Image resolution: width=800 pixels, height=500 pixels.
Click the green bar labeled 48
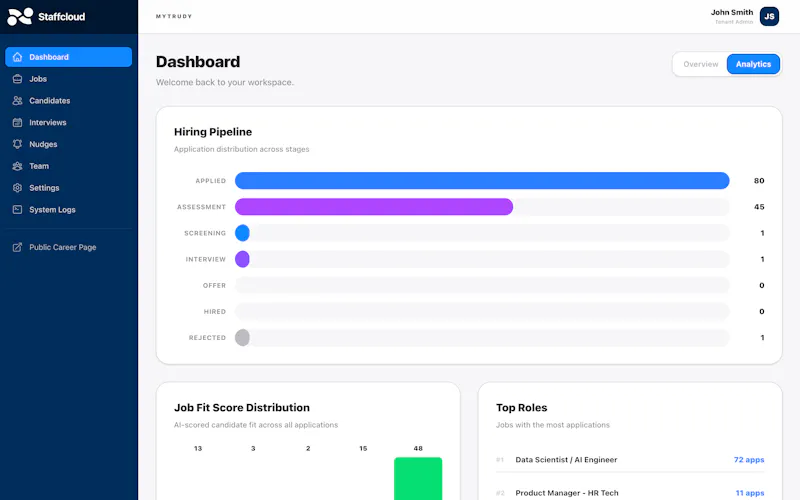point(418,479)
